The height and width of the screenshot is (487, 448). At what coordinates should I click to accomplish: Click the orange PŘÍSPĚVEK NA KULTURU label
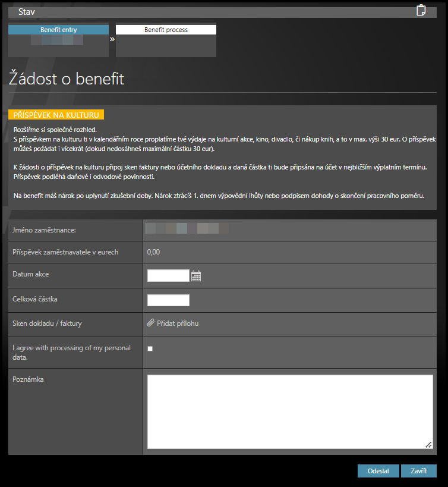click(56, 115)
